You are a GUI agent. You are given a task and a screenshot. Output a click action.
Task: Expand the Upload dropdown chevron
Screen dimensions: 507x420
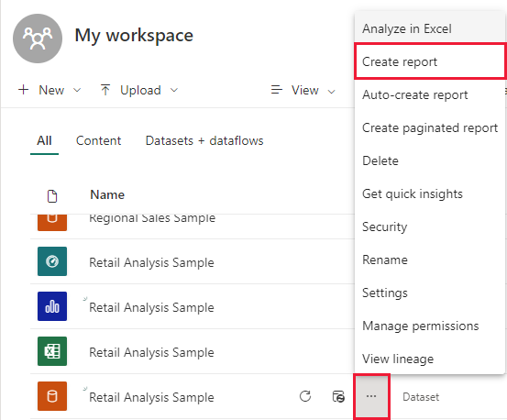(x=174, y=90)
